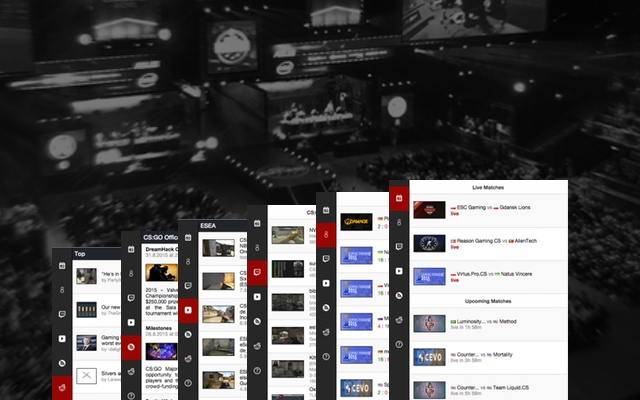640x400 pixels.
Task: Click the Twitch chat icon in the ESEA panel
Action: click(188, 286)
